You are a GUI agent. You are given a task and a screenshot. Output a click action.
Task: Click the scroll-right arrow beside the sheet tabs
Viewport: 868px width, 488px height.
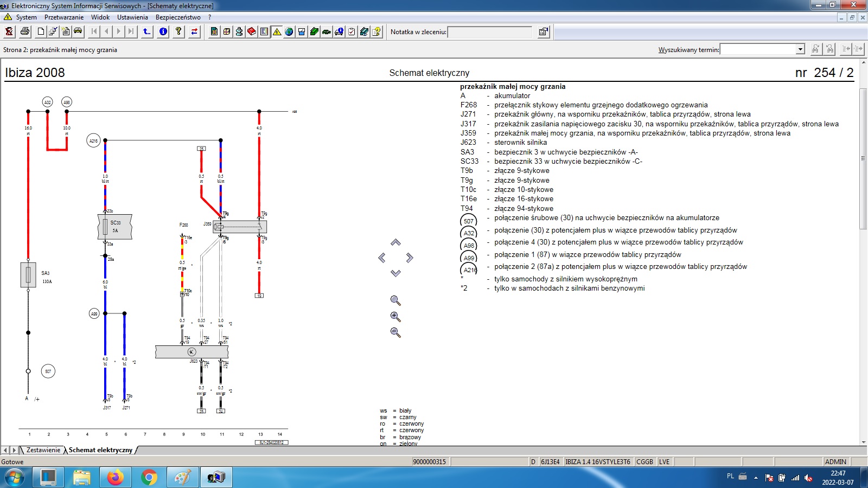coord(14,450)
